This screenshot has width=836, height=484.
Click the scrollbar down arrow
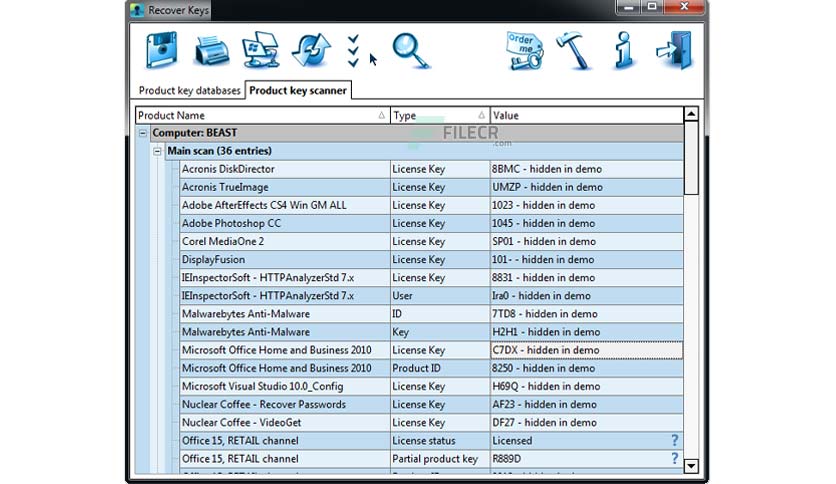click(691, 466)
